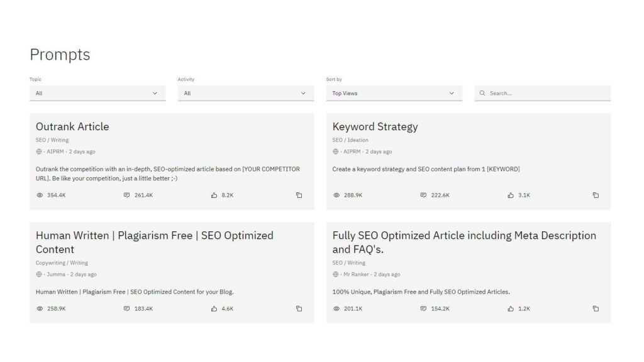Image resolution: width=644 pixels, height=362 pixels.
Task: Copy the Keyword Strategy prompt link
Action: pos(596,195)
